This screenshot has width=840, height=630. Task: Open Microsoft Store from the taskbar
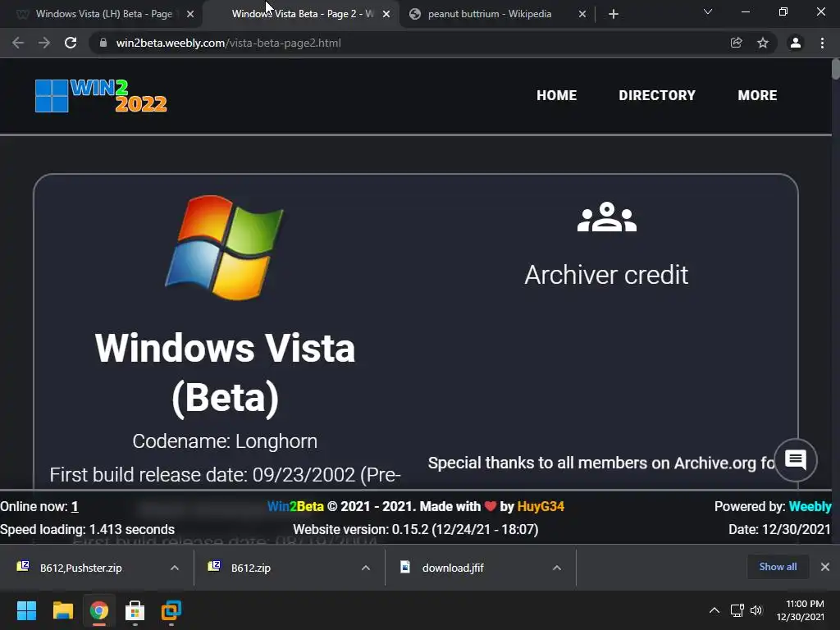(135, 610)
